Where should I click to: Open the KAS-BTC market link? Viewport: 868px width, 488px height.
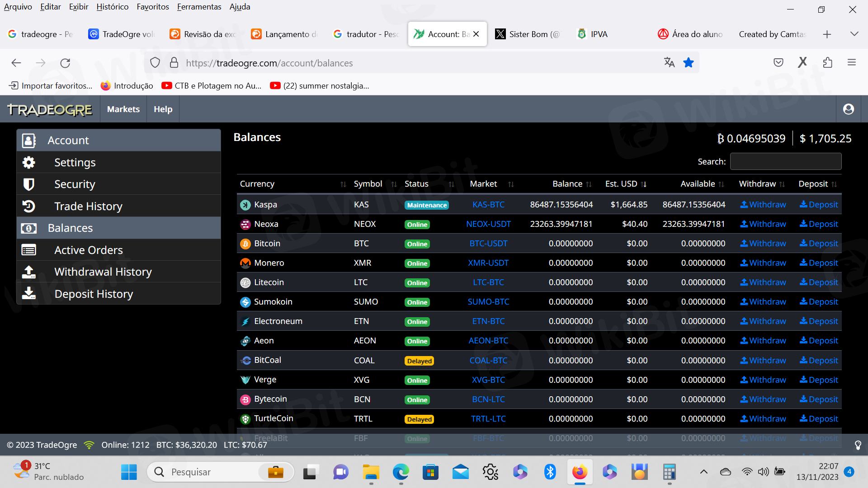click(488, 205)
